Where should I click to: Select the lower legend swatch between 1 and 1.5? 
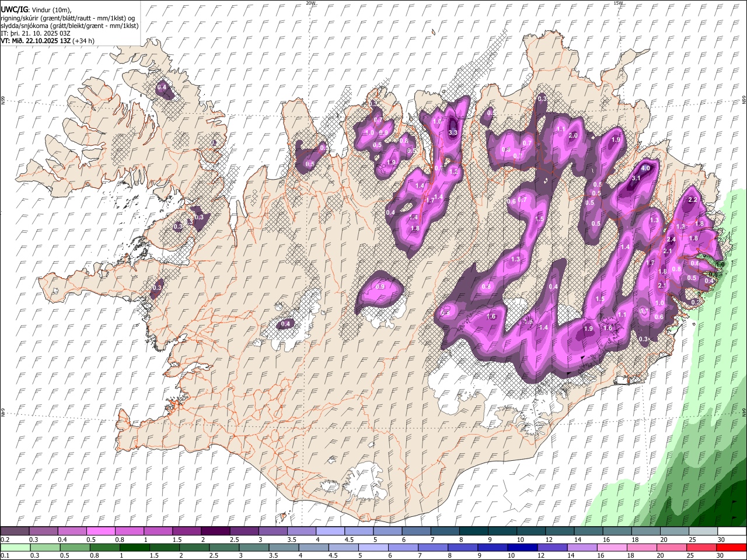pos(134,547)
